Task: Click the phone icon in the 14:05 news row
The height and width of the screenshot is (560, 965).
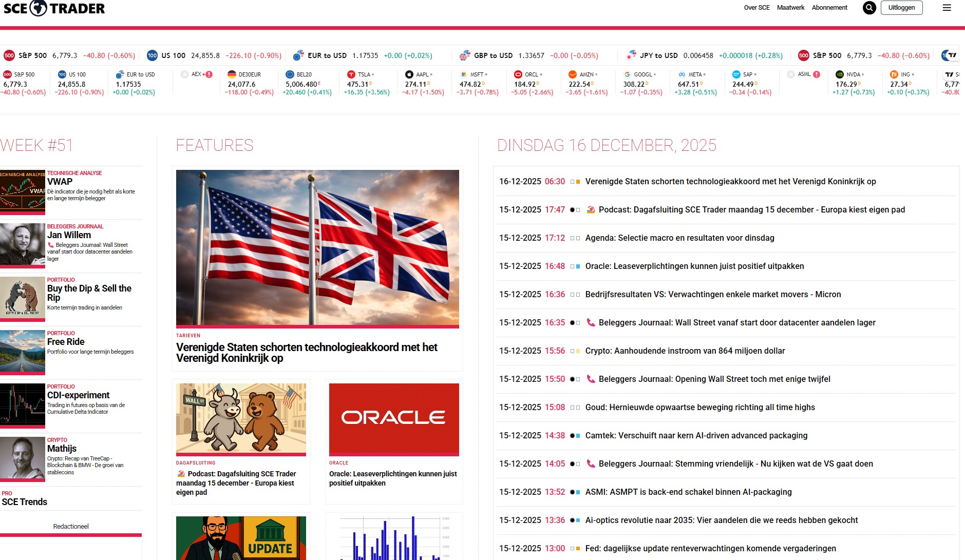Action: 591,464
